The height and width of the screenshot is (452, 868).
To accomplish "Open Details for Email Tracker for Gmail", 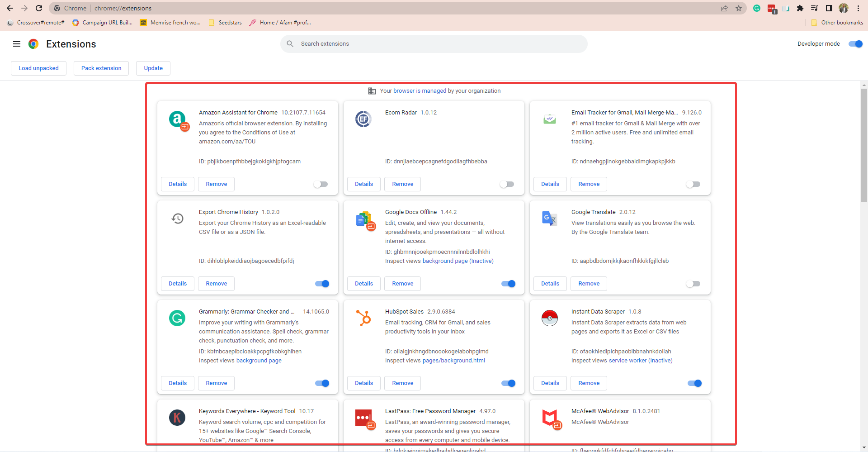I will [x=550, y=184].
